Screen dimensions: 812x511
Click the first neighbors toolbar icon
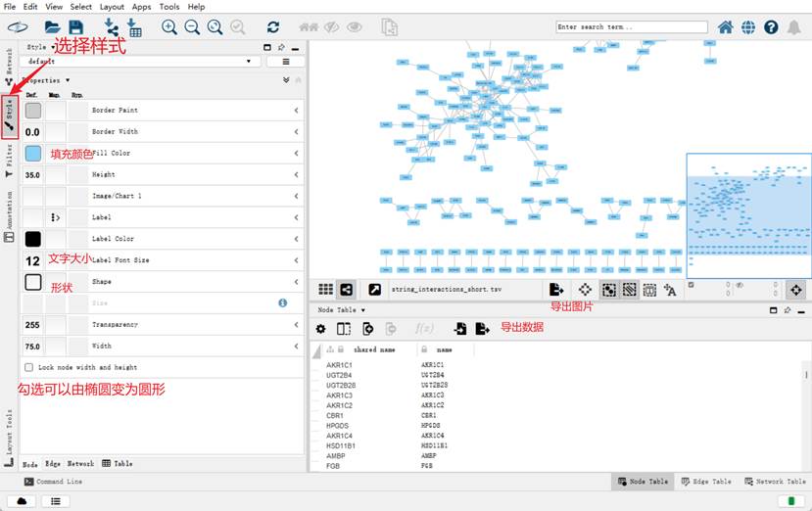309,27
